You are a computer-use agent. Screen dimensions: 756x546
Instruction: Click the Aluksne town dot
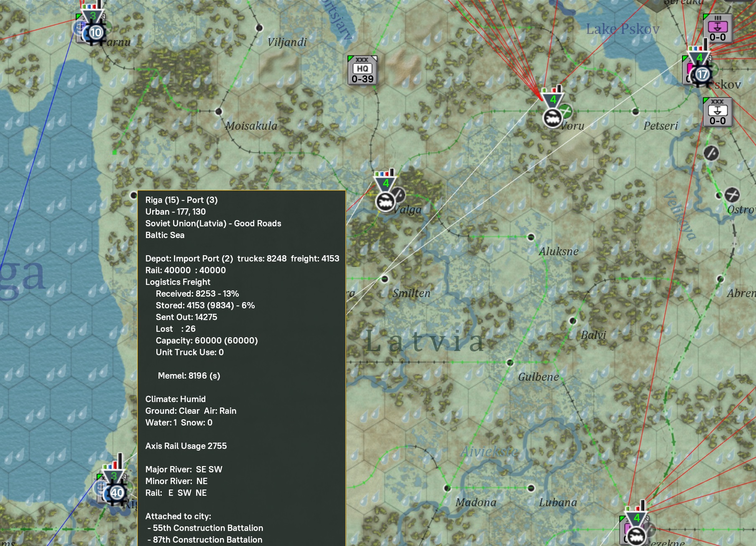(531, 237)
